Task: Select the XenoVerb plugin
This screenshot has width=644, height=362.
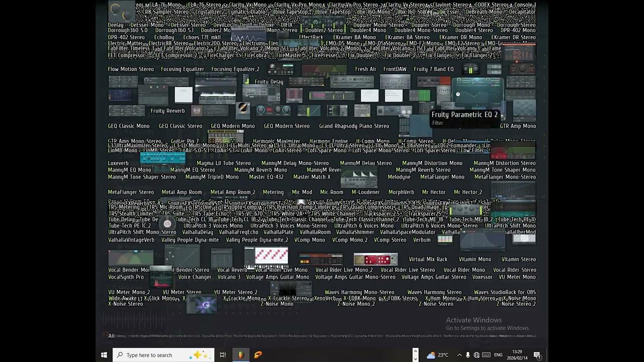Action: [325, 298]
